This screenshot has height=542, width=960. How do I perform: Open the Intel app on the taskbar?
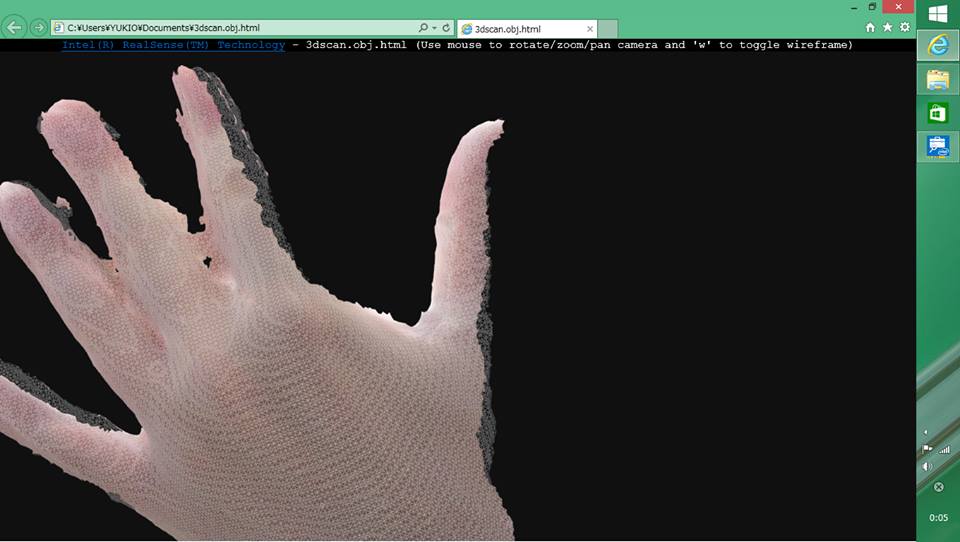[938, 147]
